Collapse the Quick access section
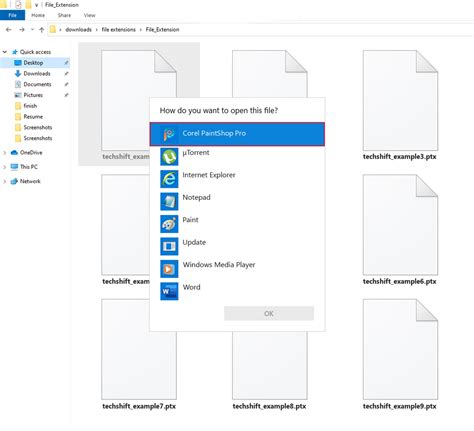 click(x=5, y=52)
